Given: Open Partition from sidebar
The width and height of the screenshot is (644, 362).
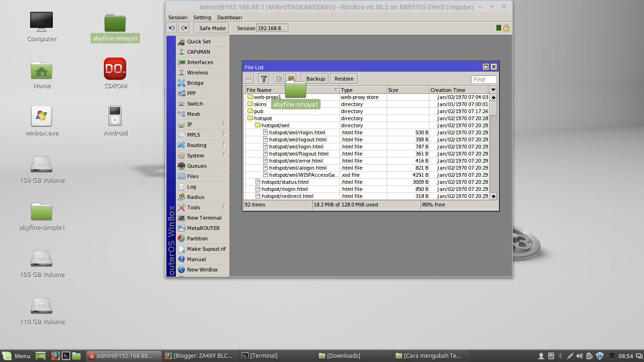Looking at the screenshot, I should pos(203,239).
